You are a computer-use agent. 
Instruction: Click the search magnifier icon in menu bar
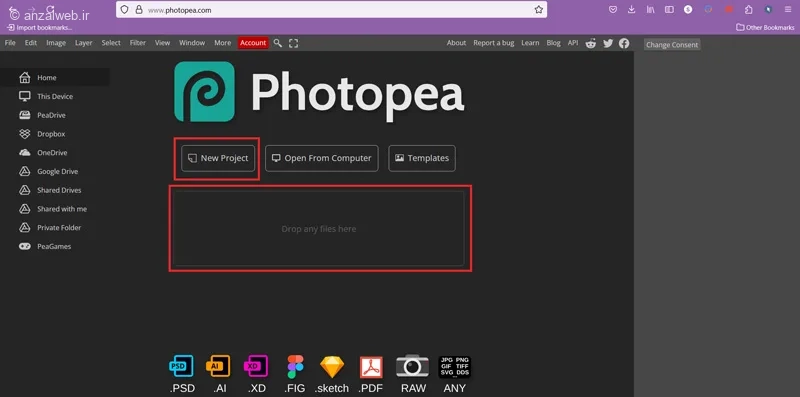[x=278, y=43]
